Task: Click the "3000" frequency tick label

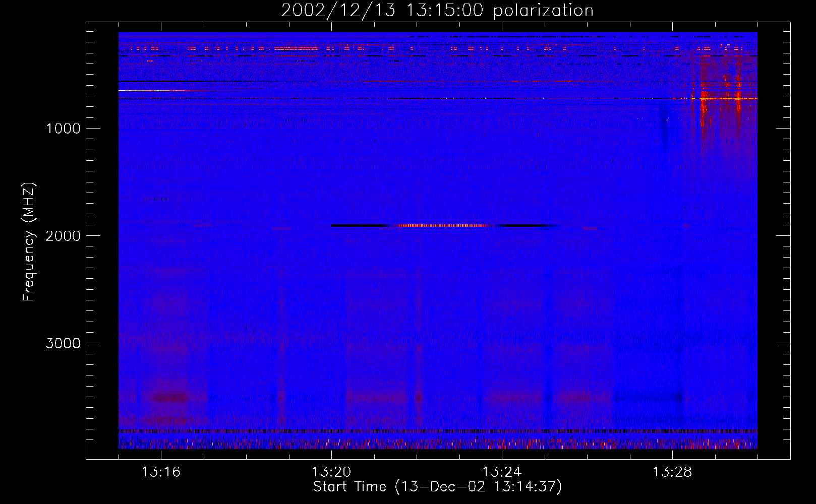Action: pyautogui.click(x=63, y=343)
